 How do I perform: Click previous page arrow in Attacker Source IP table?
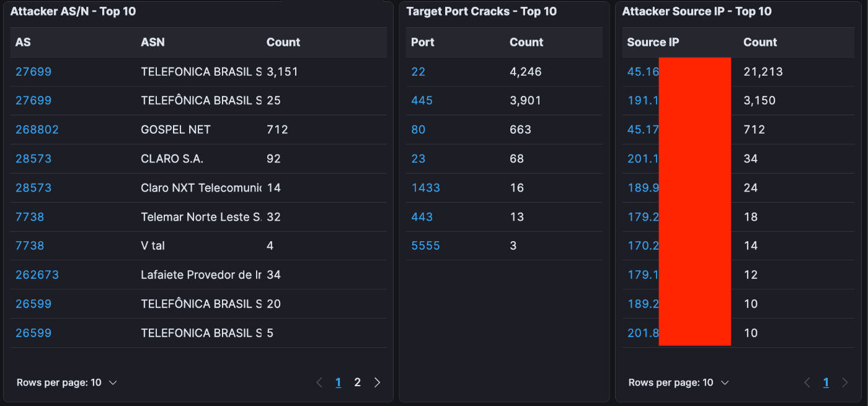tap(807, 382)
